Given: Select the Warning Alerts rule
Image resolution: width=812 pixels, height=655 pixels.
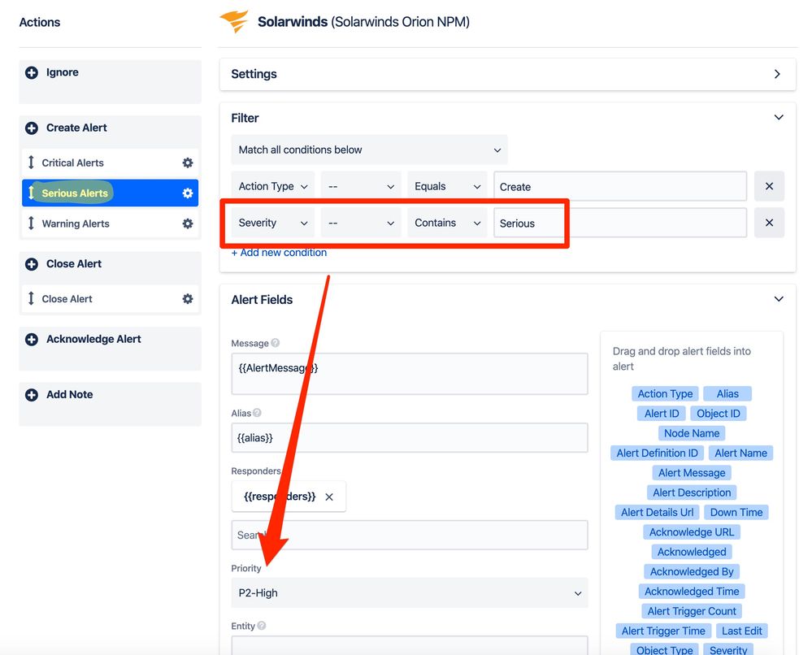Looking at the screenshot, I should tap(110, 223).
